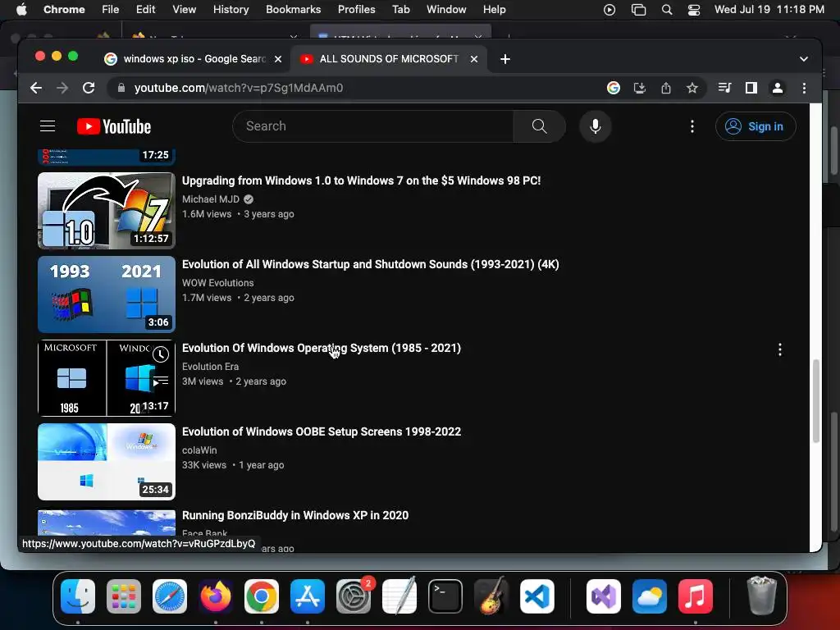Open the File menu

click(x=111, y=9)
